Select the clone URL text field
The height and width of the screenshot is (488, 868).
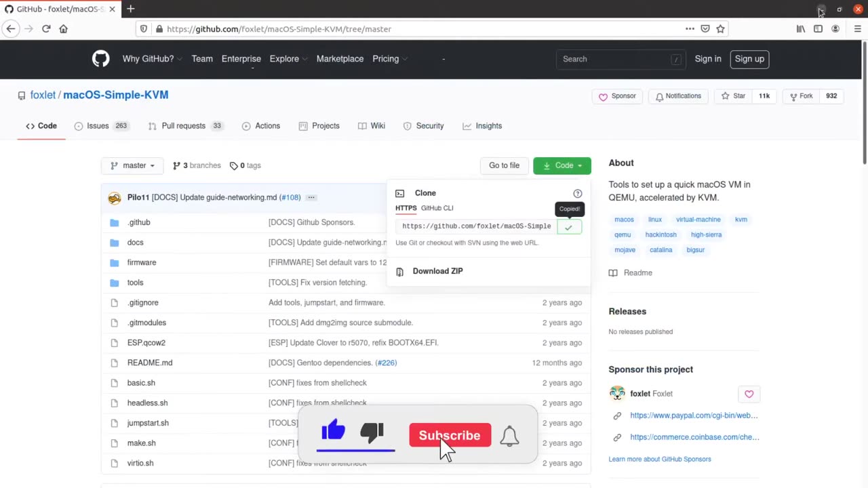(477, 226)
